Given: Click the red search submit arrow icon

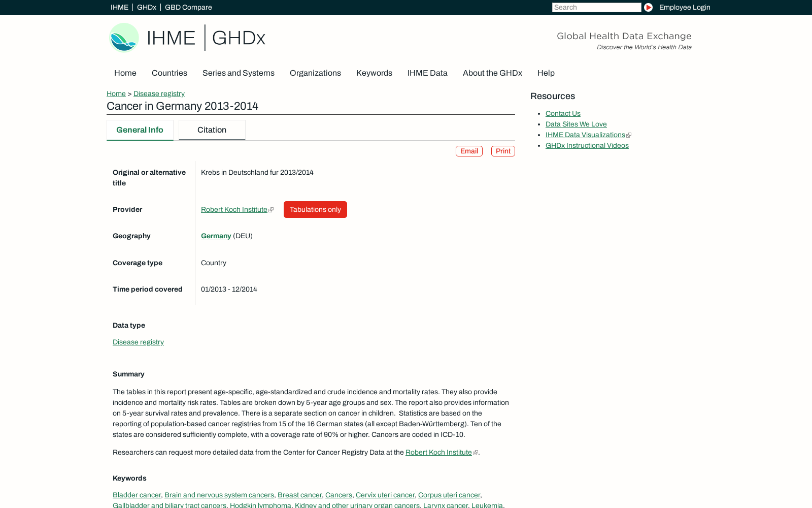Looking at the screenshot, I should click(x=648, y=7).
